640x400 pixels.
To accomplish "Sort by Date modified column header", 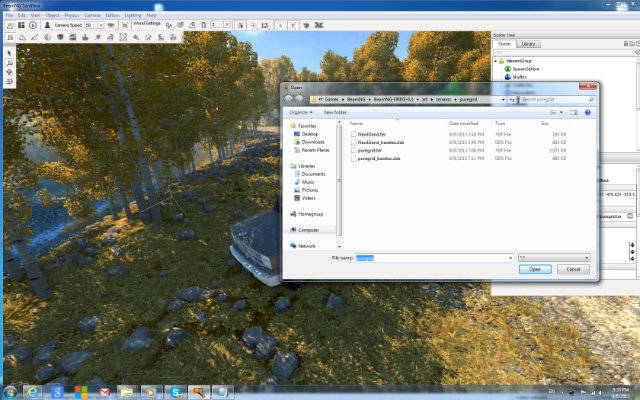I will click(x=464, y=123).
